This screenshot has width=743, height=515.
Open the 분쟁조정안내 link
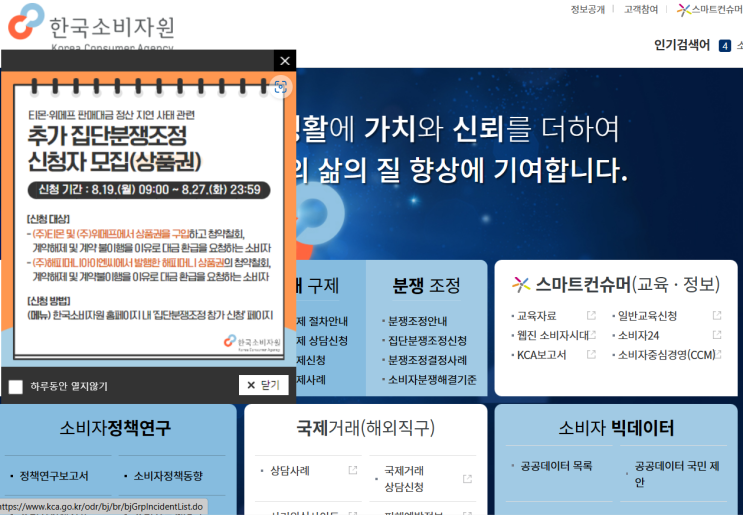click(x=417, y=321)
